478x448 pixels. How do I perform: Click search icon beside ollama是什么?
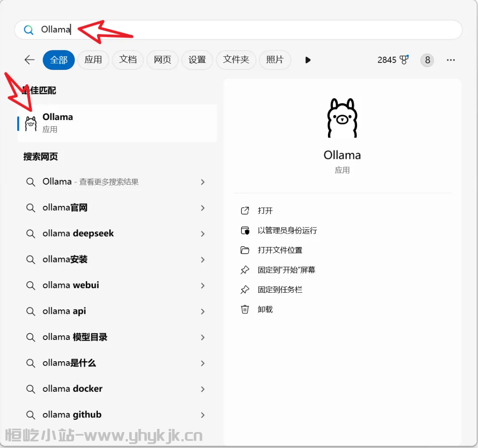(31, 363)
